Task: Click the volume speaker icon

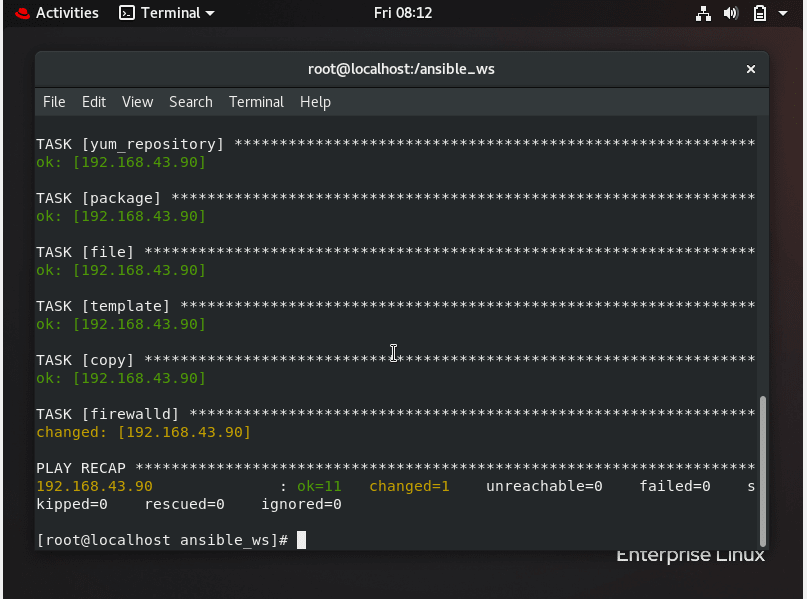Action: [x=731, y=13]
